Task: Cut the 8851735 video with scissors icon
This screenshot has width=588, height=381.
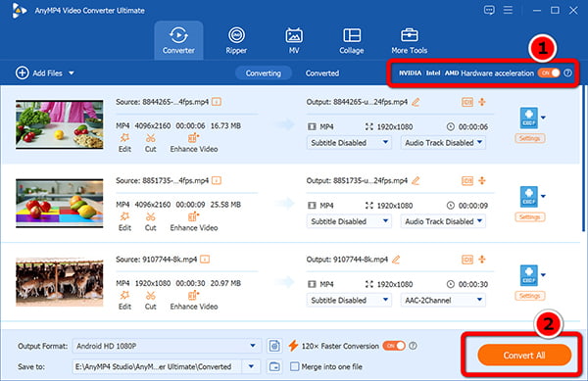Action: tap(150, 221)
